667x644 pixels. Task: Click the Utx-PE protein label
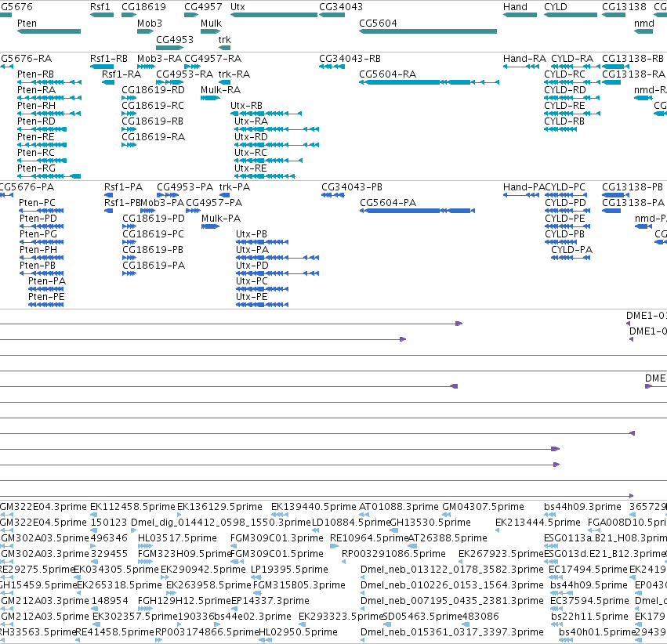[x=252, y=297]
